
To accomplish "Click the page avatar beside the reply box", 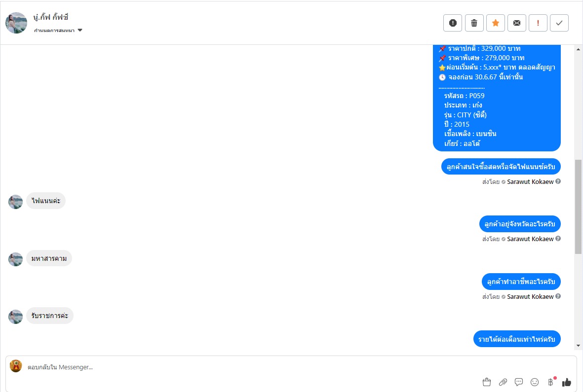I will pos(16,366).
